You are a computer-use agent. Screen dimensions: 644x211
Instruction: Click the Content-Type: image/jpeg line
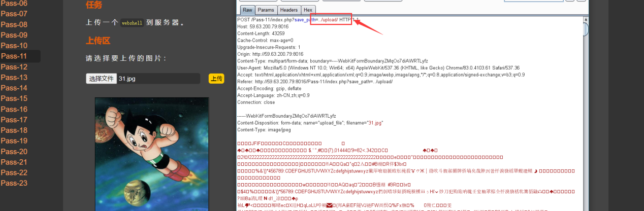coord(263,129)
